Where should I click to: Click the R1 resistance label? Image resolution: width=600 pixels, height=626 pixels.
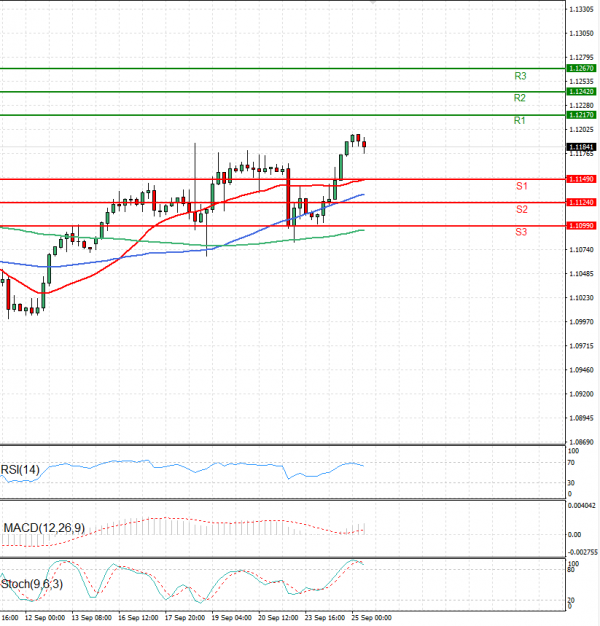(520, 121)
